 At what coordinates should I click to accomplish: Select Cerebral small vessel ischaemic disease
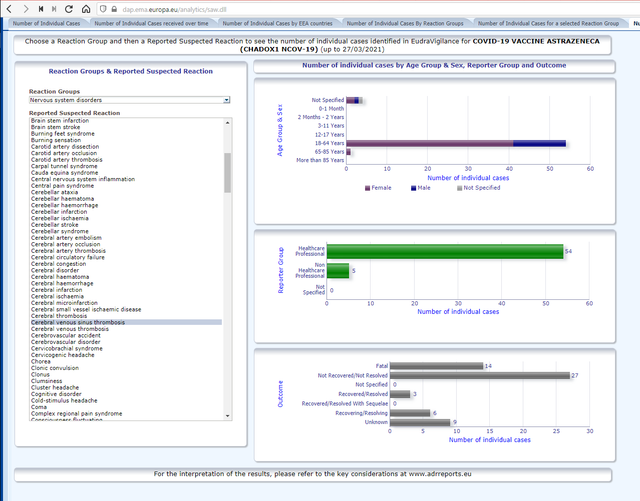pos(86,310)
